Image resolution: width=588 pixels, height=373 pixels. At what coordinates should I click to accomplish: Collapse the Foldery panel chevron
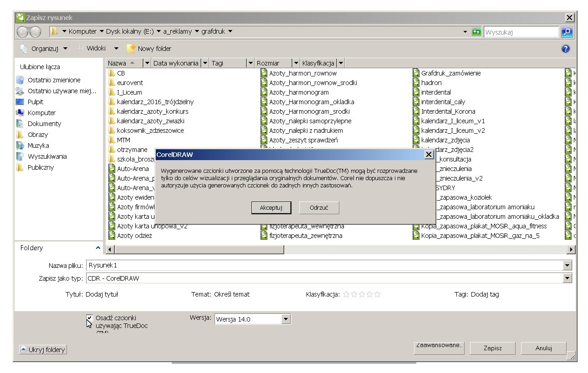(98, 248)
